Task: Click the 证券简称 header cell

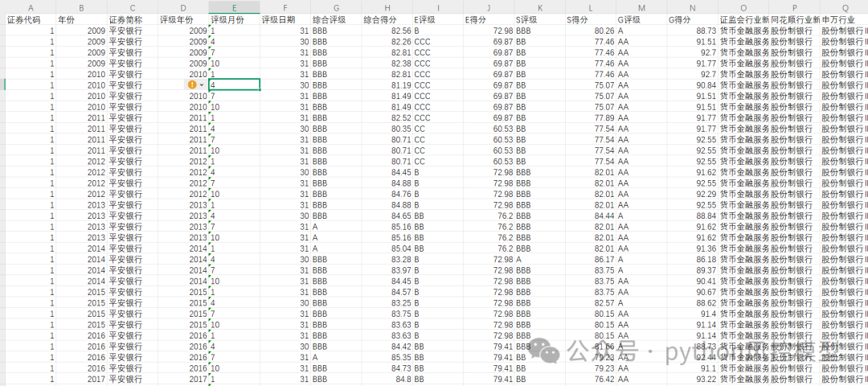Action: tap(133, 20)
